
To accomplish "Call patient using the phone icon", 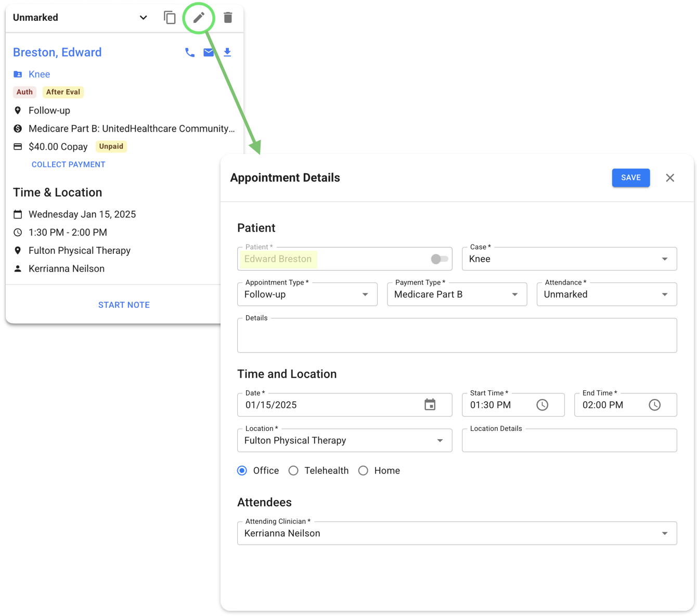I will tap(190, 53).
